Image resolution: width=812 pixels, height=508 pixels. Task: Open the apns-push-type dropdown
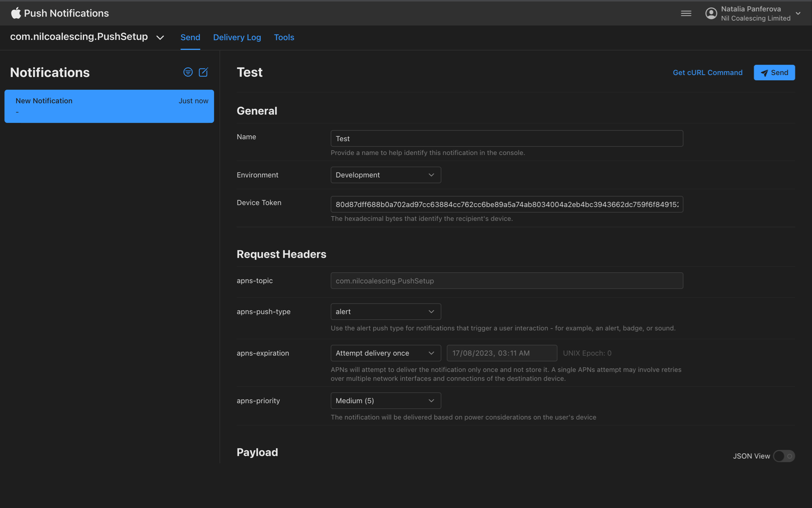click(x=385, y=311)
